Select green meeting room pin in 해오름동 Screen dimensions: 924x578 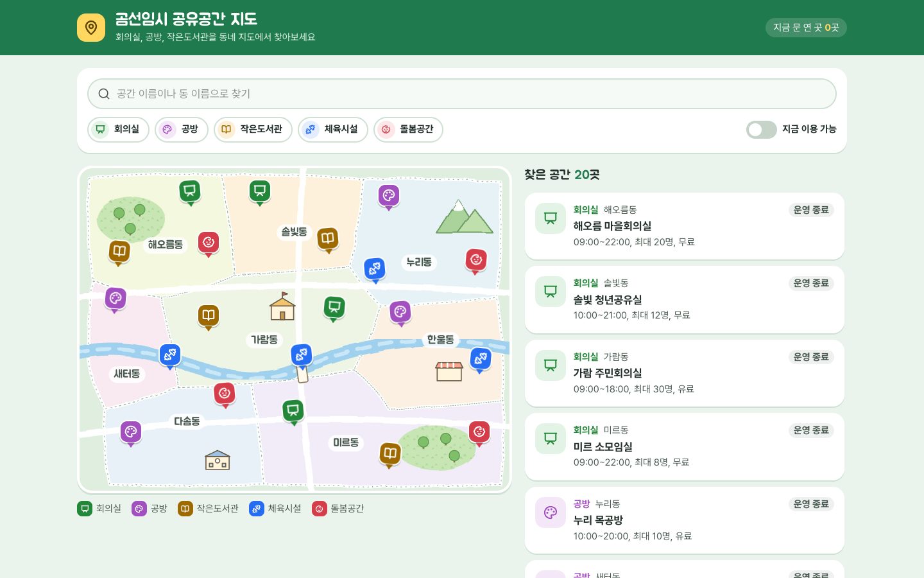click(189, 192)
